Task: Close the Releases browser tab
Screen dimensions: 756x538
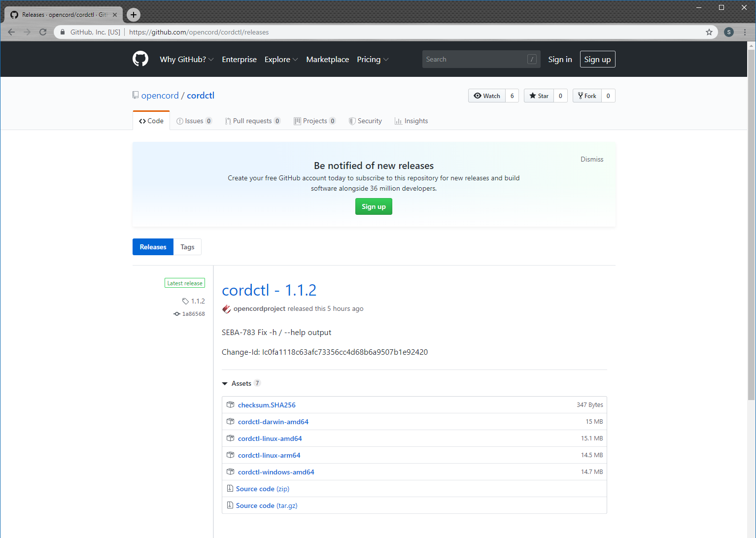Action: click(115, 15)
